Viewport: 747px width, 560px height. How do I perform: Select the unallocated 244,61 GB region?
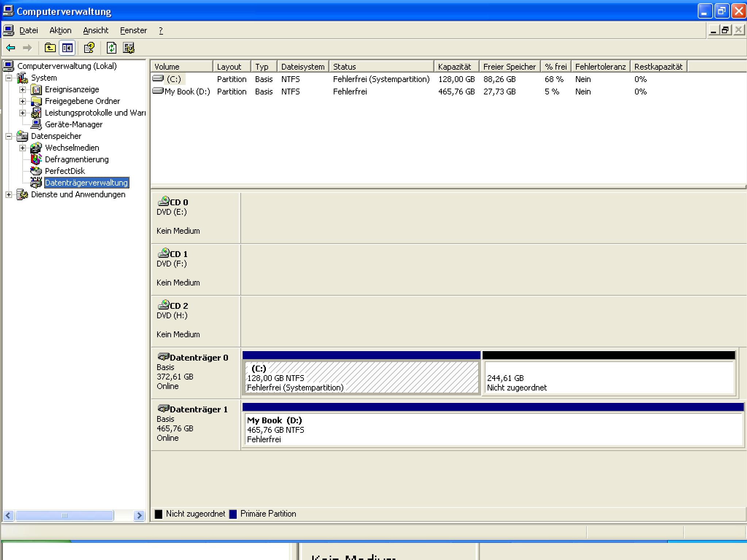[x=608, y=378]
